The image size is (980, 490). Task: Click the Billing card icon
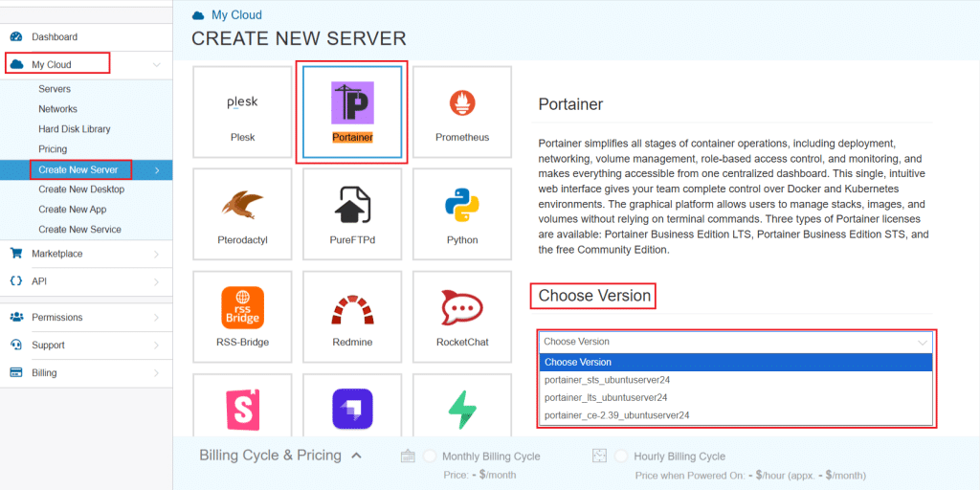pos(16,372)
